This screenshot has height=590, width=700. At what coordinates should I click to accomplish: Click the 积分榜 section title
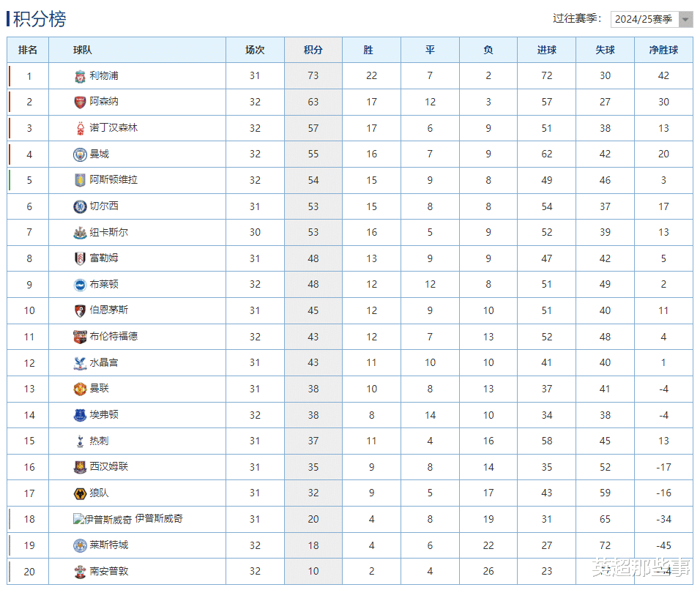(x=40, y=19)
